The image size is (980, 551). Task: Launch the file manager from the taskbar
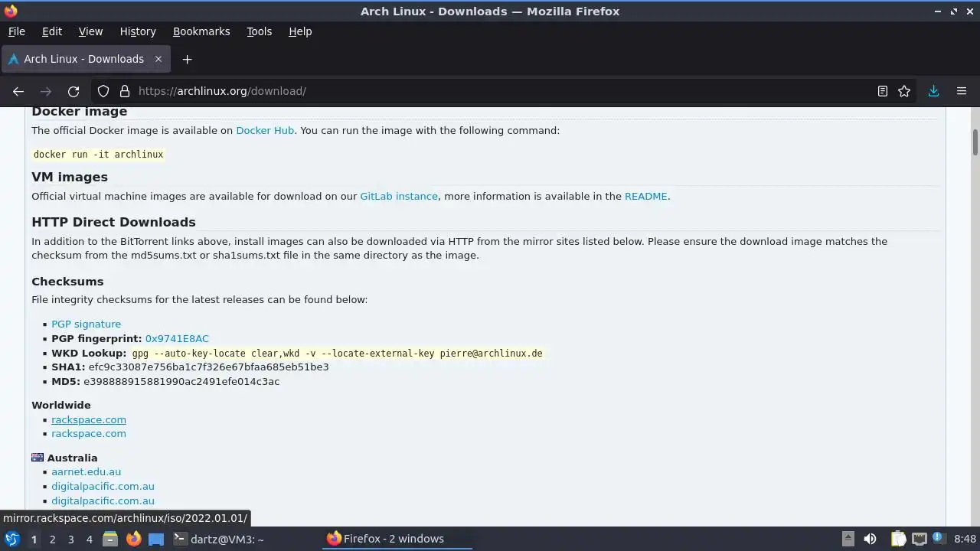pyautogui.click(x=110, y=539)
